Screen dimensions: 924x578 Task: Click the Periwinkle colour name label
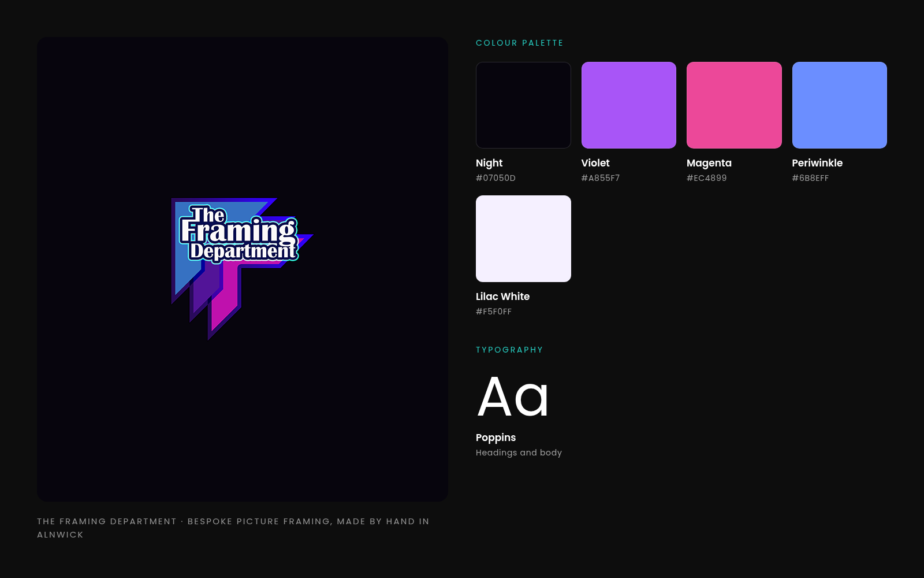(817, 163)
